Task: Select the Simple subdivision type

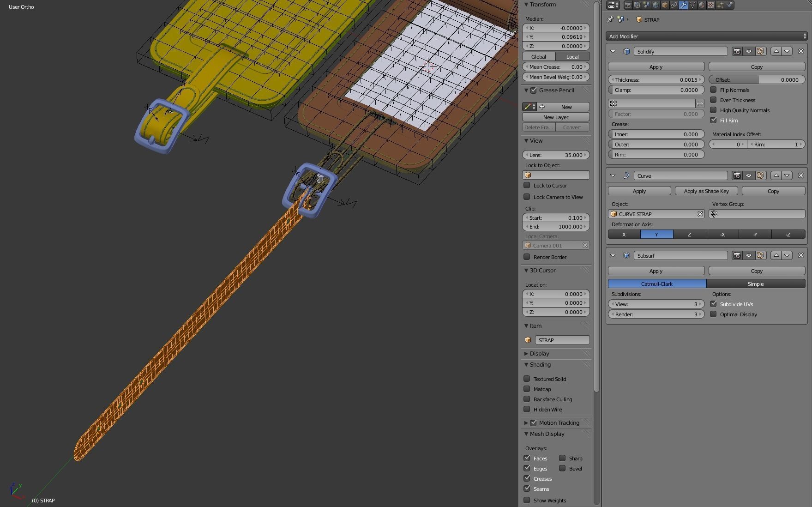Action: (756, 284)
